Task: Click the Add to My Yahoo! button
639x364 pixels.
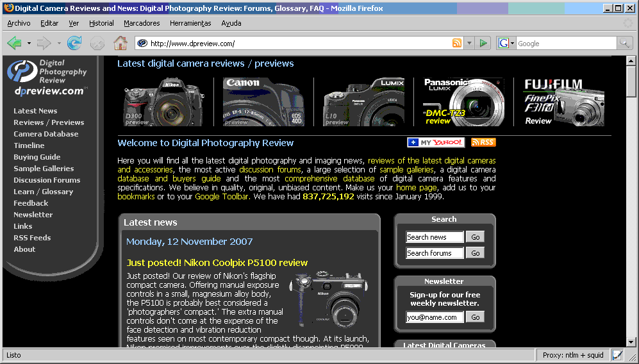Action: (436, 142)
